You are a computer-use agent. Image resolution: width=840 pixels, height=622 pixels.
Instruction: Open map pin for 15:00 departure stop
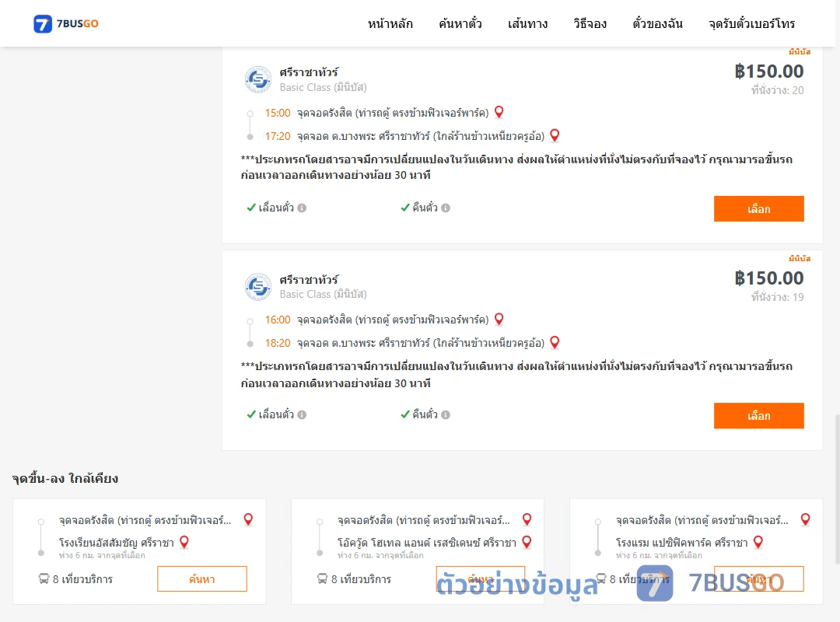coord(499,112)
